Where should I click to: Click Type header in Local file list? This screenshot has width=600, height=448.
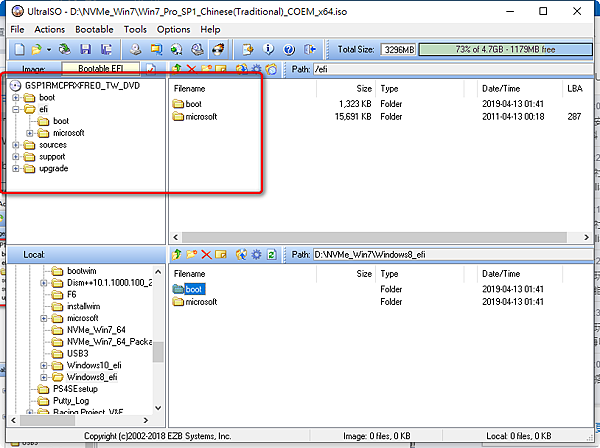(x=420, y=274)
